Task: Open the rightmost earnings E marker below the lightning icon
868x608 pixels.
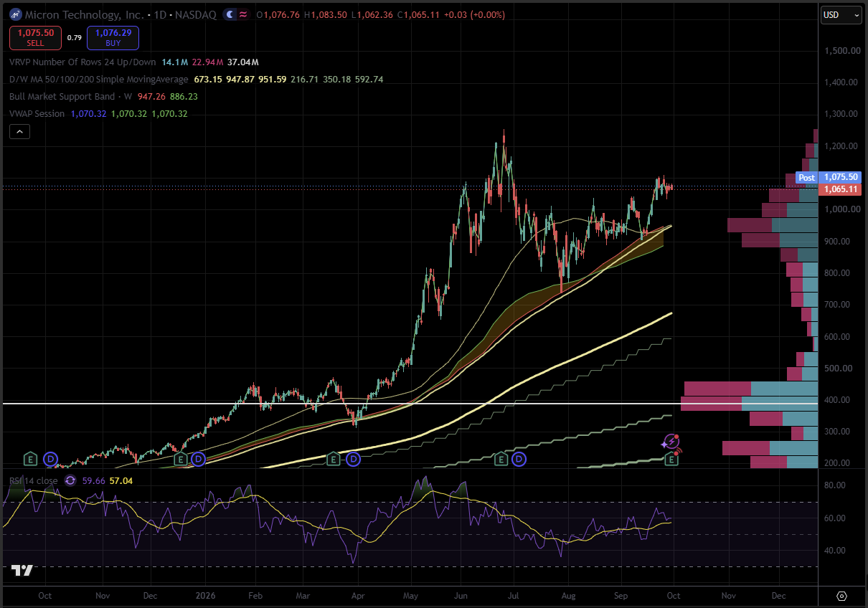Action: [672, 458]
